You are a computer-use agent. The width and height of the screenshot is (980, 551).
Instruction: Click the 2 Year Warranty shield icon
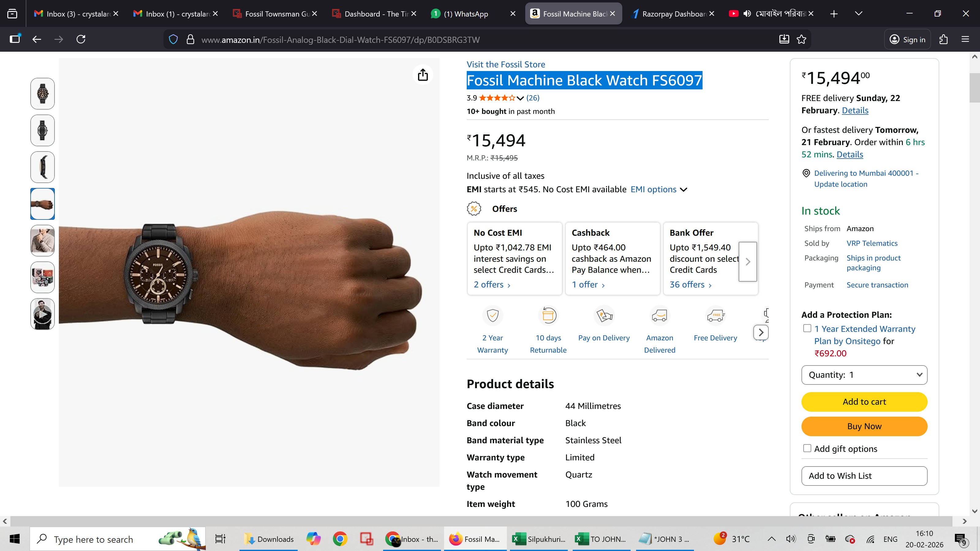(x=493, y=315)
